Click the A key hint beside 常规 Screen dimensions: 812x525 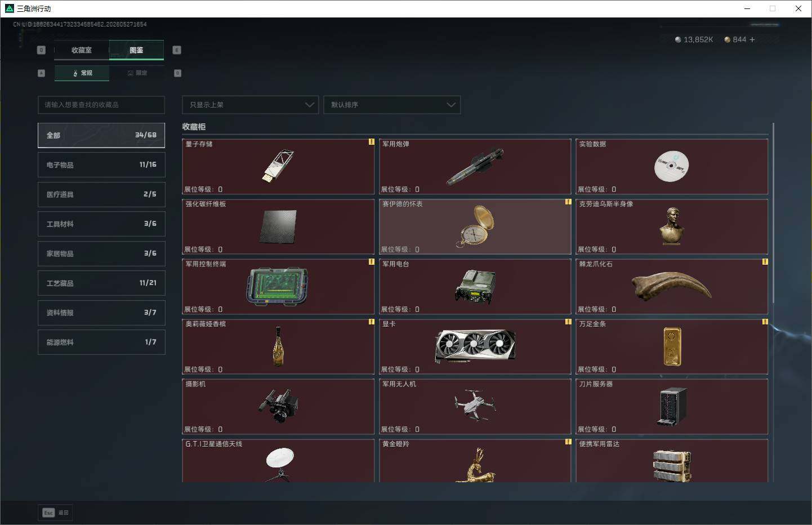41,73
